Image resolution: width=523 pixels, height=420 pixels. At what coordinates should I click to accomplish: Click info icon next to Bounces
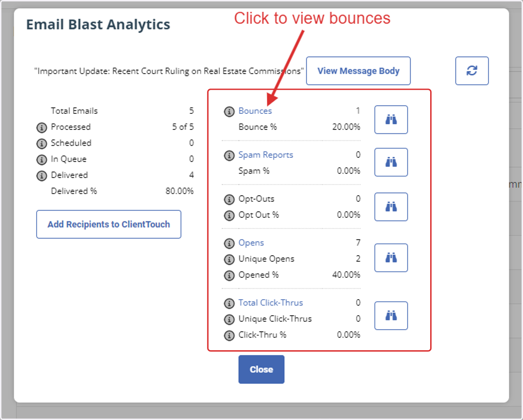(x=229, y=112)
